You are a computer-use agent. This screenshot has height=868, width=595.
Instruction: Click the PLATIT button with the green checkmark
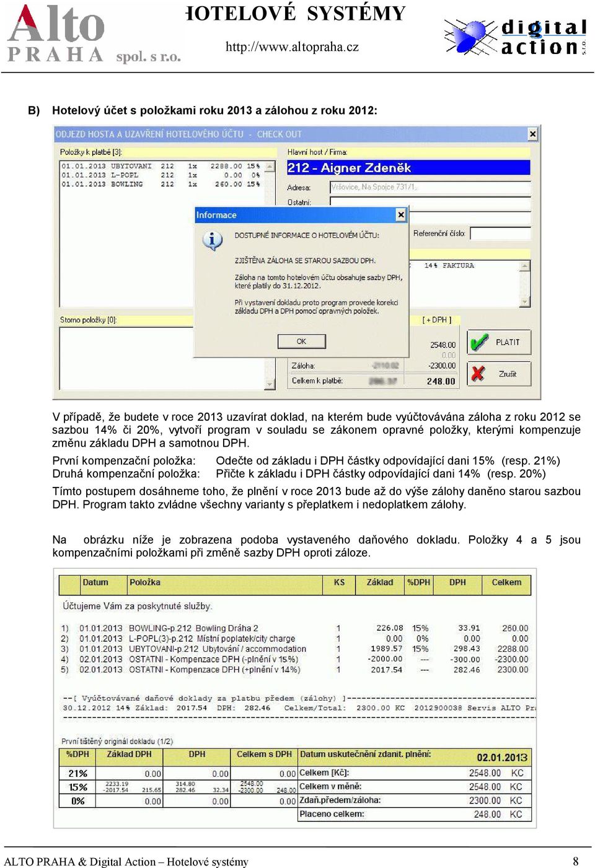click(499, 342)
